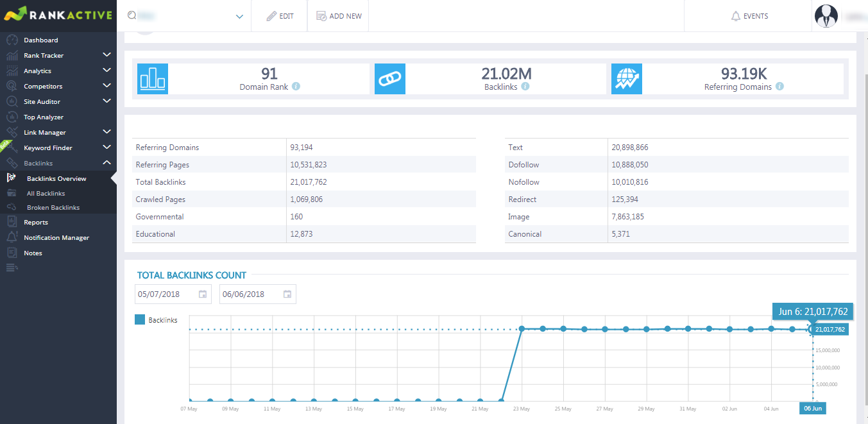
Task: Click the Rank Tracker sidebar icon
Action: pyautogui.click(x=12, y=55)
